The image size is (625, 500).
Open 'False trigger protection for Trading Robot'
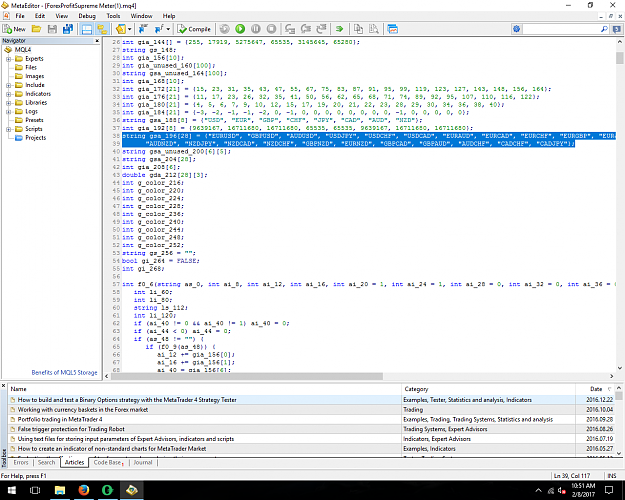[71, 429]
